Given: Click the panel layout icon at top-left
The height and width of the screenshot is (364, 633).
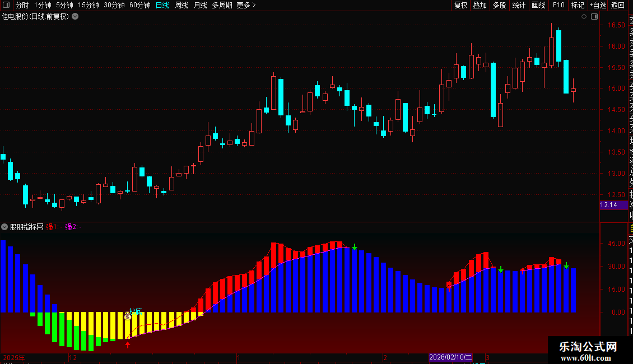Looking at the screenshot, I should (6, 5).
